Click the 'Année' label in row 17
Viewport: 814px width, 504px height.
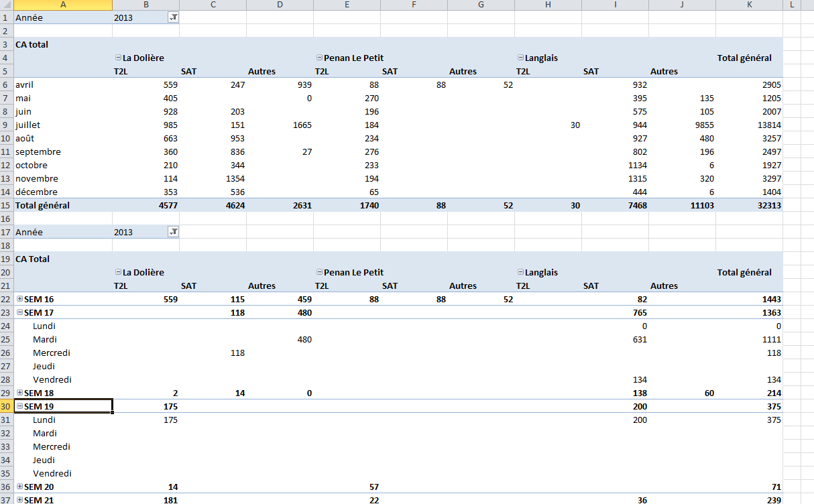coord(29,233)
